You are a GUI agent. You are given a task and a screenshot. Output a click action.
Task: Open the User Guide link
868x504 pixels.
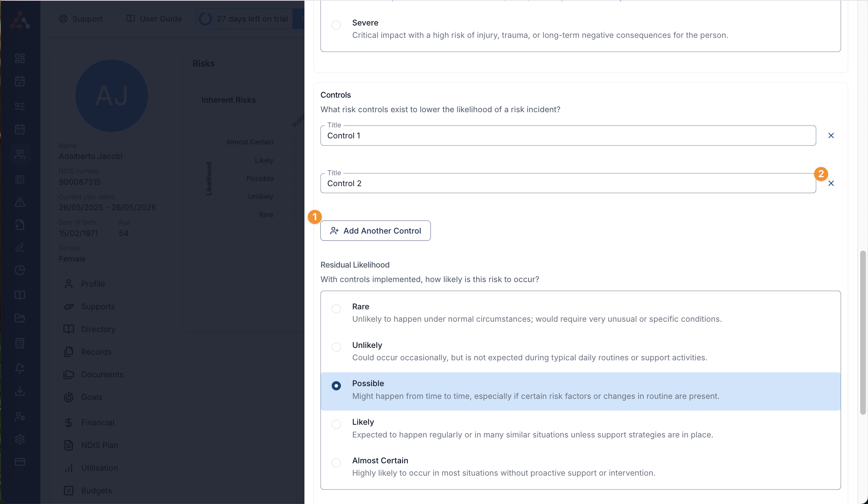[x=154, y=19]
